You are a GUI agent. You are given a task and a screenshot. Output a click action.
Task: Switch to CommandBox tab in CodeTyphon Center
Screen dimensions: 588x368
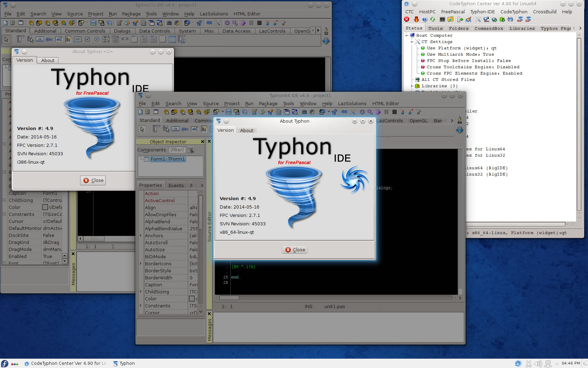click(x=489, y=28)
